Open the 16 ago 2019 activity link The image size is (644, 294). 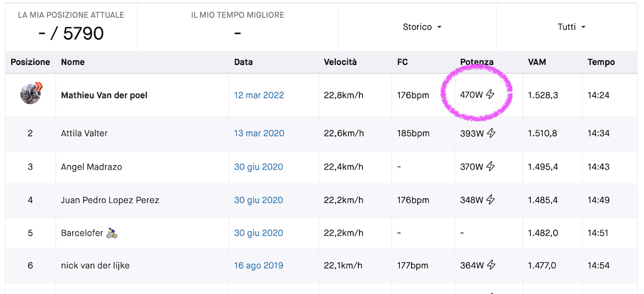click(x=258, y=265)
